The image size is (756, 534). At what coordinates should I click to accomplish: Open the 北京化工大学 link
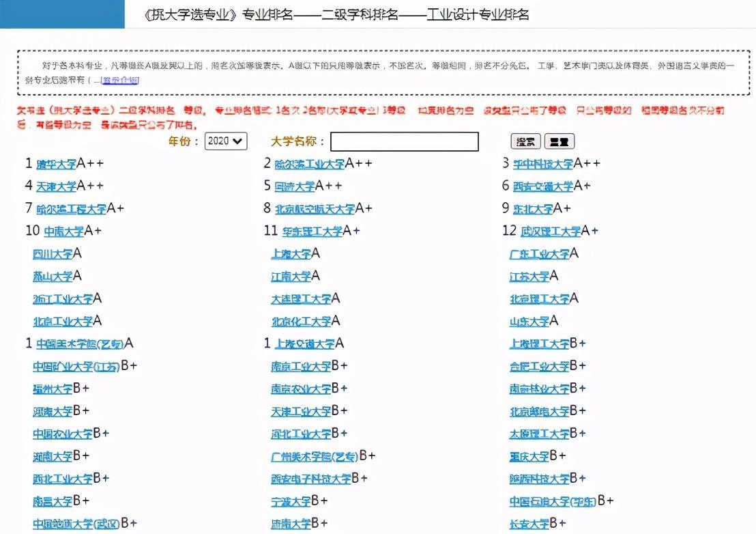pos(301,321)
